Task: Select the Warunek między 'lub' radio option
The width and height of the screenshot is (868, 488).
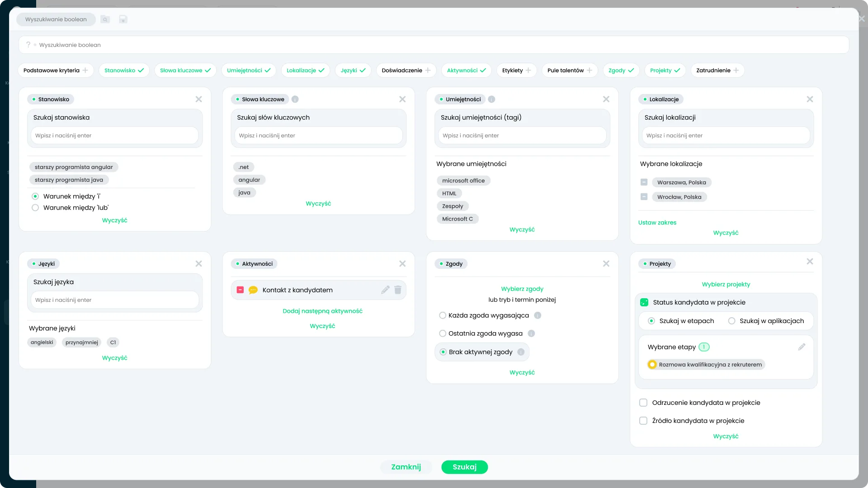Action: coord(35,208)
